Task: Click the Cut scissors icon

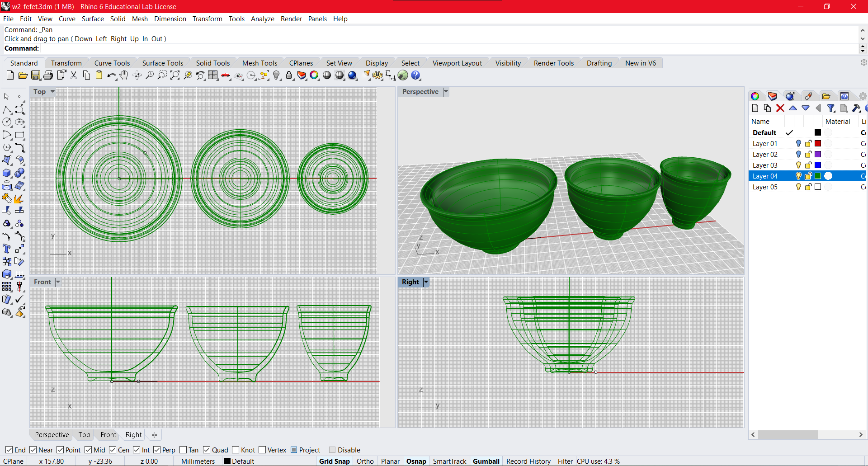Action: coord(74,75)
